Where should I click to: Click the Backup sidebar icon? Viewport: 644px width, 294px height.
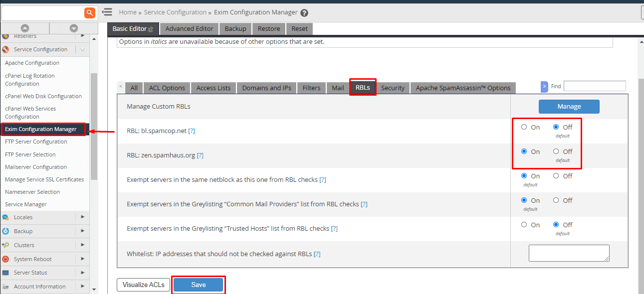click(5, 231)
